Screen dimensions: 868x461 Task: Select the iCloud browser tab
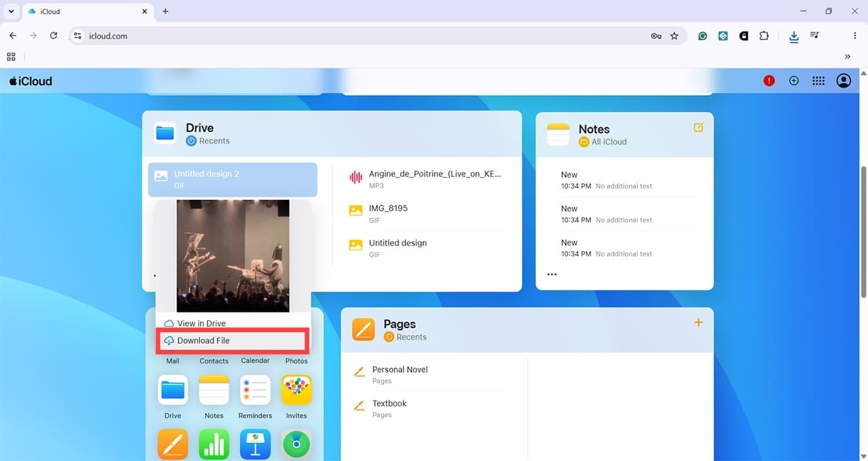[87, 12]
